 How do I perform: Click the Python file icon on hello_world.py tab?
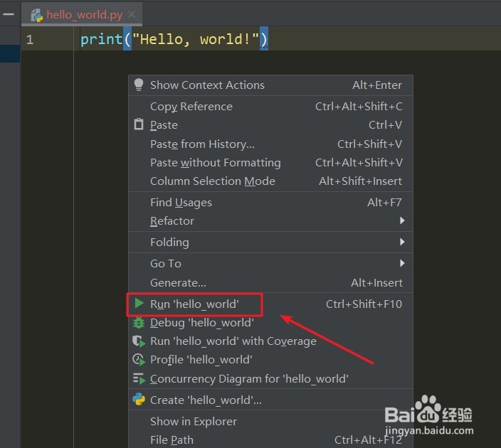pos(37,15)
